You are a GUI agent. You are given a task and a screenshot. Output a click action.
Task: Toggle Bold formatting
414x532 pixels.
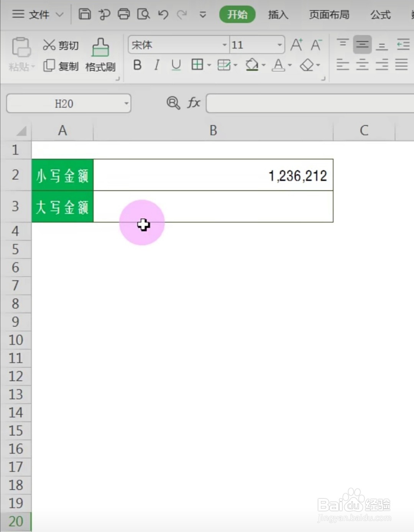pos(137,65)
